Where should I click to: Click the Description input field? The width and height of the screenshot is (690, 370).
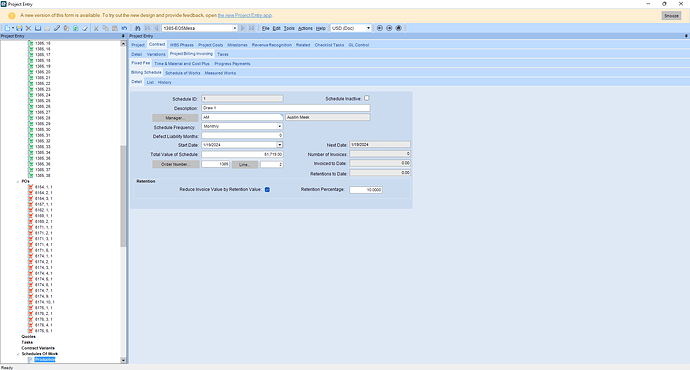[x=286, y=108]
